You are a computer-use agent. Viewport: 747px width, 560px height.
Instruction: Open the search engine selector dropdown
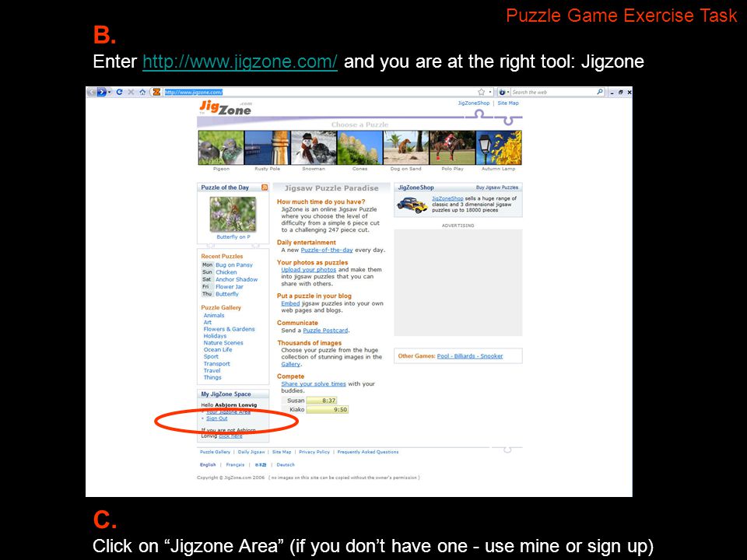[x=504, y=92]
